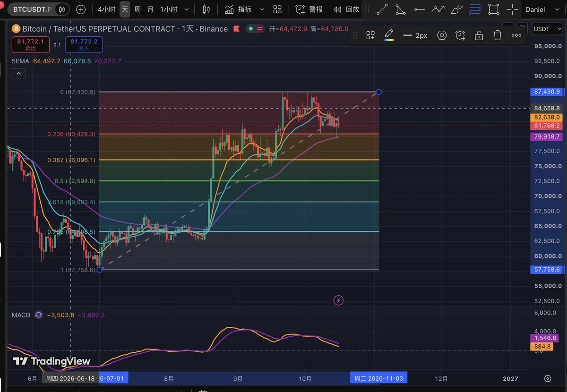This screenshot has width=567, height=392.
Task: Select the trend line drawing tool
Action: [x=382, y=9]
